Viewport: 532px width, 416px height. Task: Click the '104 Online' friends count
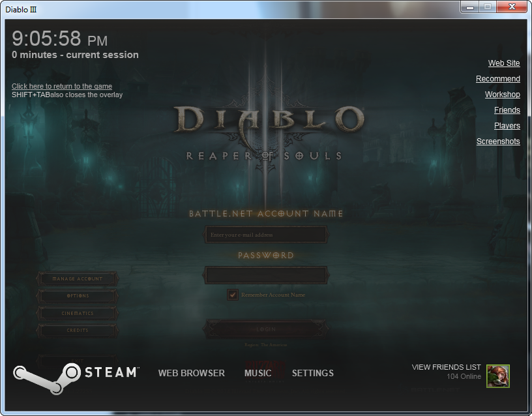coord(464,376)
